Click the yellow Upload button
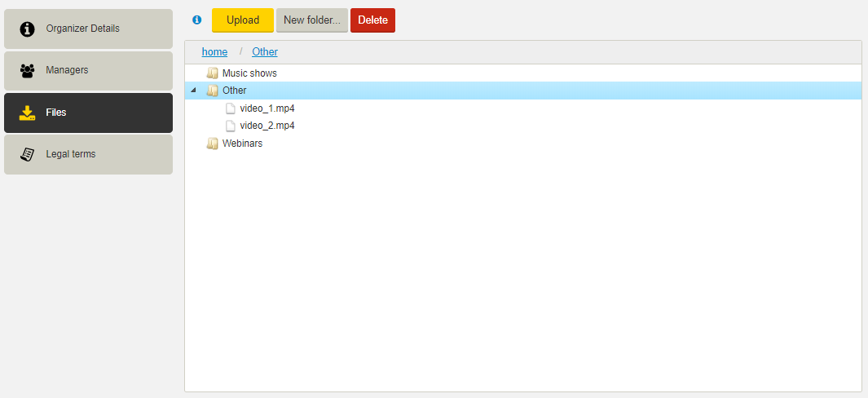This screenshot has width=868, height=398. pos(243,20)
